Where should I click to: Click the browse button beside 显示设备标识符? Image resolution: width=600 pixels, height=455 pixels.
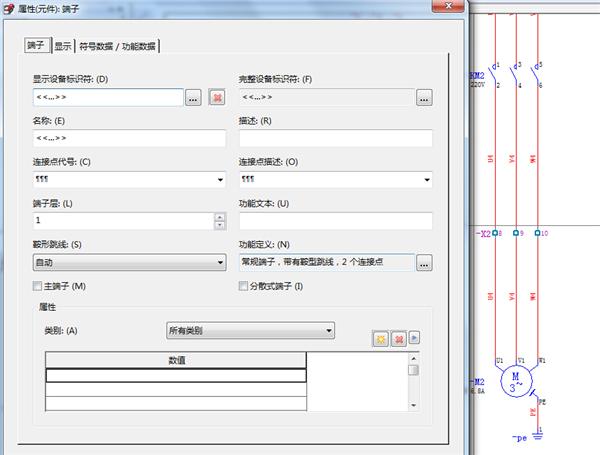coord(193,97)
